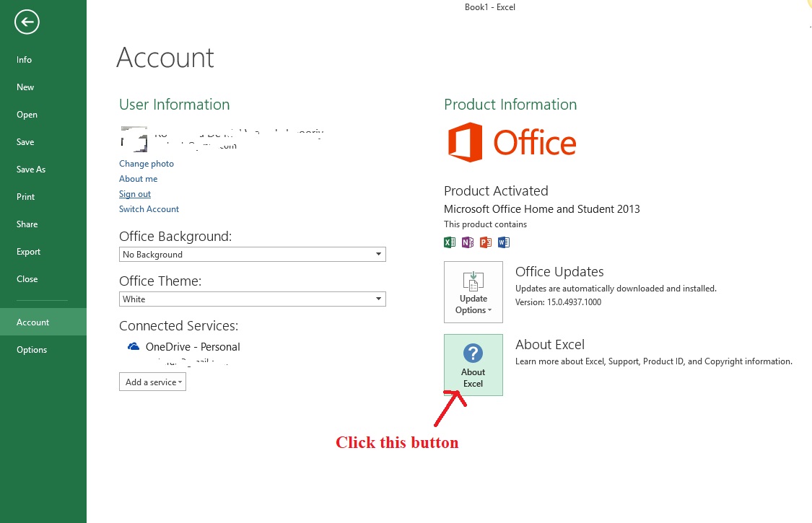
Task: Open the About me link
Action: coord(139,179)
